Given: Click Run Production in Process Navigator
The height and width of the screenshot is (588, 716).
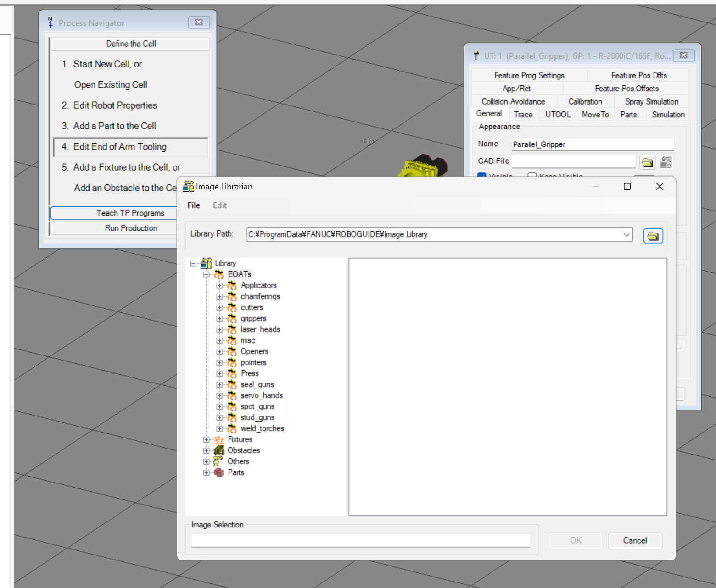Looking at the screenshot, I should pos(131,228).
